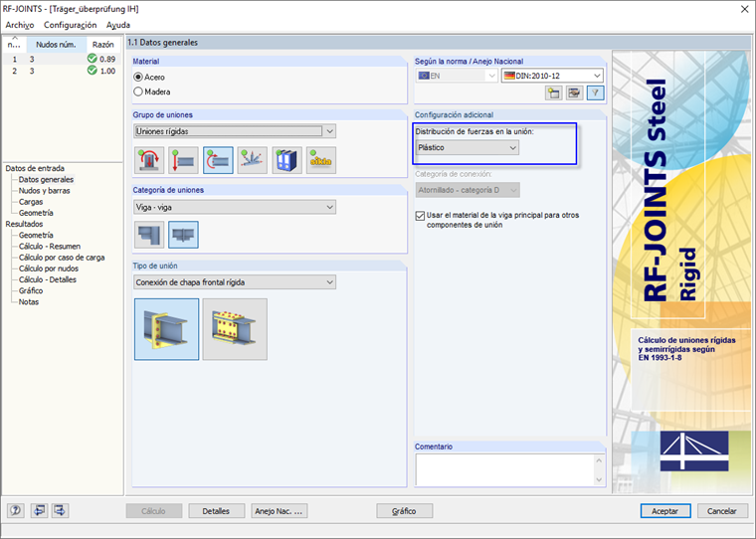The image size is (756, 539).
Task: Open the DIN:2010-12 national annex dropdown
Action: pos(552,76)
